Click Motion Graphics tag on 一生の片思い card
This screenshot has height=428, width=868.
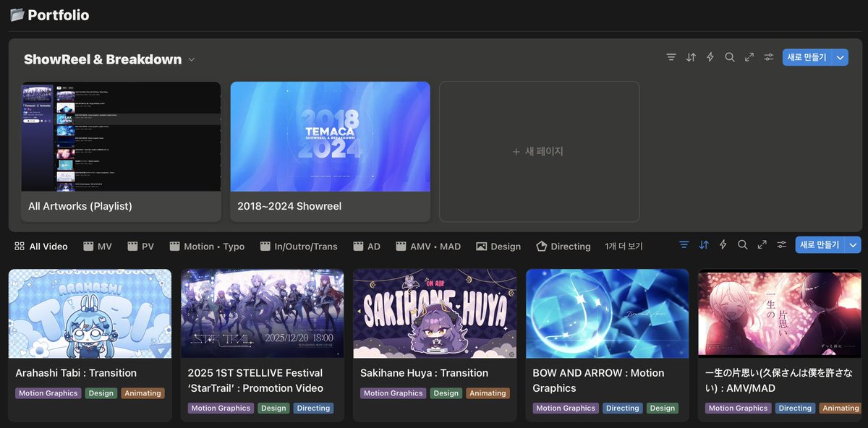(738, 408)
